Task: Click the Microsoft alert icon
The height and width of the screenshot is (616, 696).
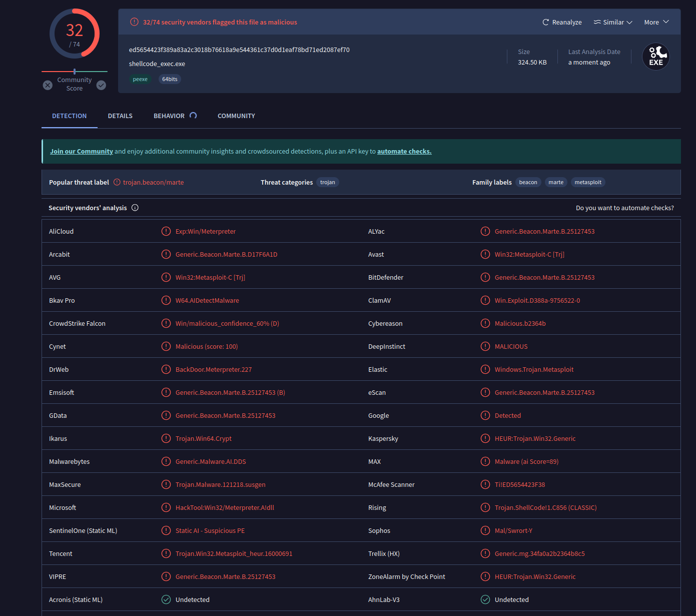Action: pyautogui.click(x=166, y=507)
